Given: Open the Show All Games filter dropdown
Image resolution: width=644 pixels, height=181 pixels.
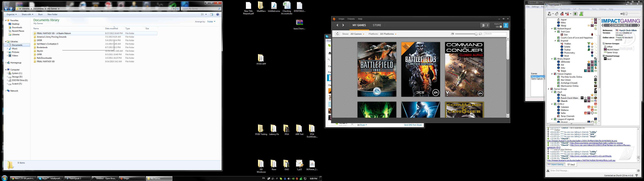Looking at the screenshot, I should (357, 34).
